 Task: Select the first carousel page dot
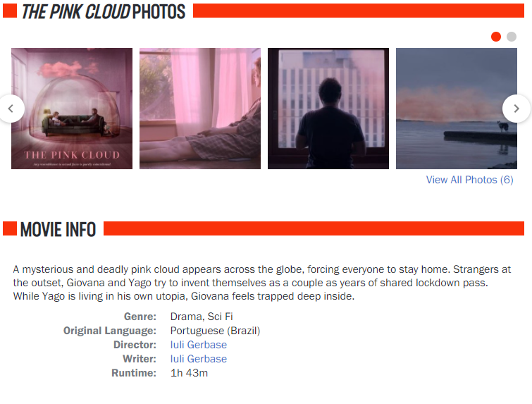pos(495,37)
